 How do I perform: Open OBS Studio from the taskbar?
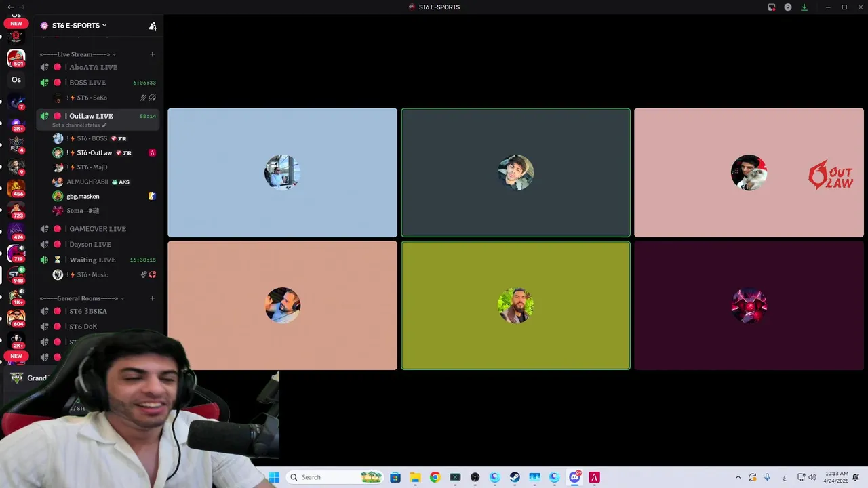click(475, 477)
